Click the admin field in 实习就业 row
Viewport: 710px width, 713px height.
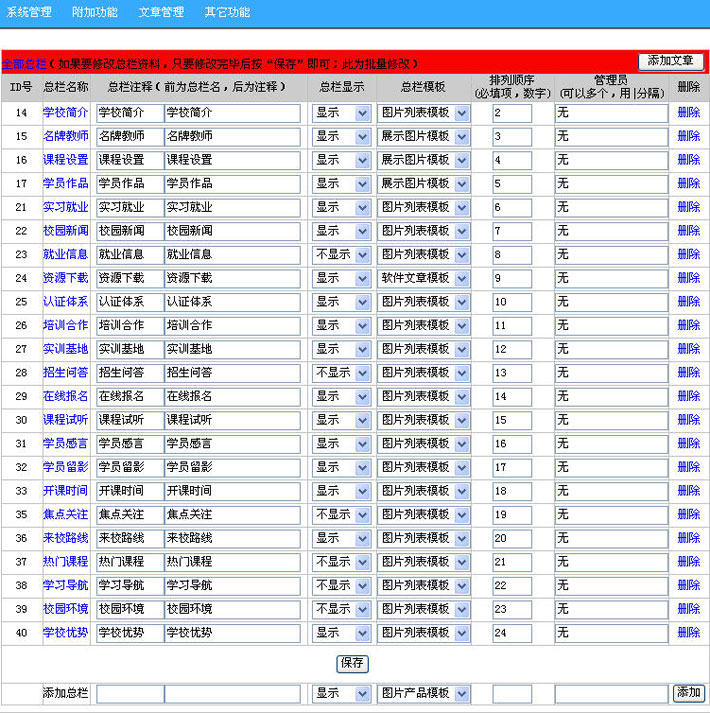(x=611, y=207)
